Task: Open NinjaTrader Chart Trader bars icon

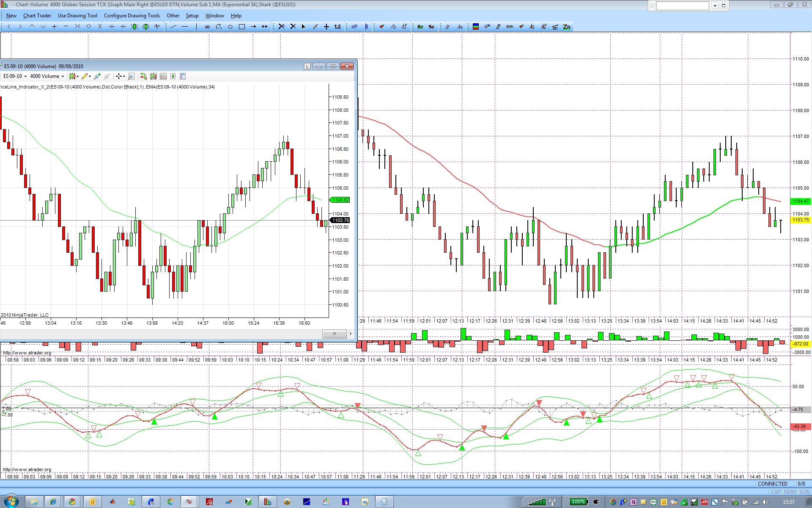Action: 143,76
